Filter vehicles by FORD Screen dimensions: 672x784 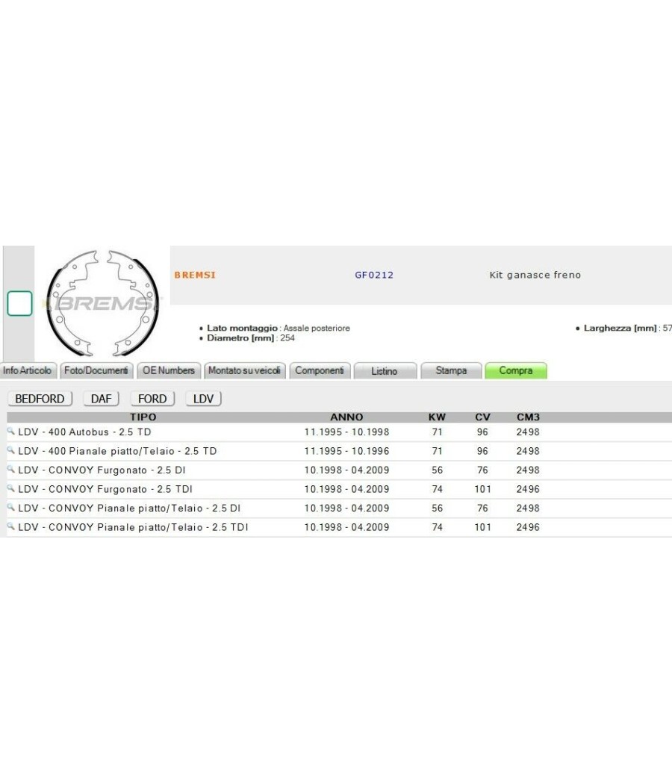tap(152, 399)
